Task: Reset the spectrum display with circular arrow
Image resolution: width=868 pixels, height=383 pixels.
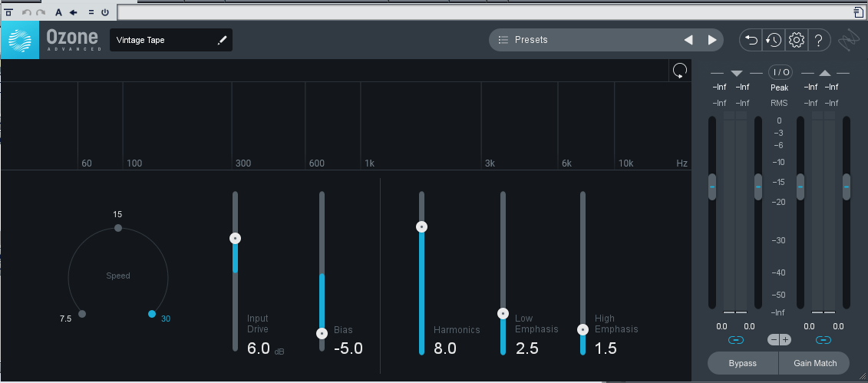Action: tap(679, 71)
